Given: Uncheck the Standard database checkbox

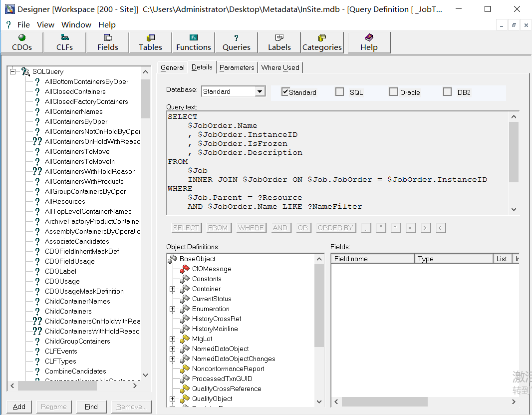Looking at the screenshot, I should tap(285, 92).
